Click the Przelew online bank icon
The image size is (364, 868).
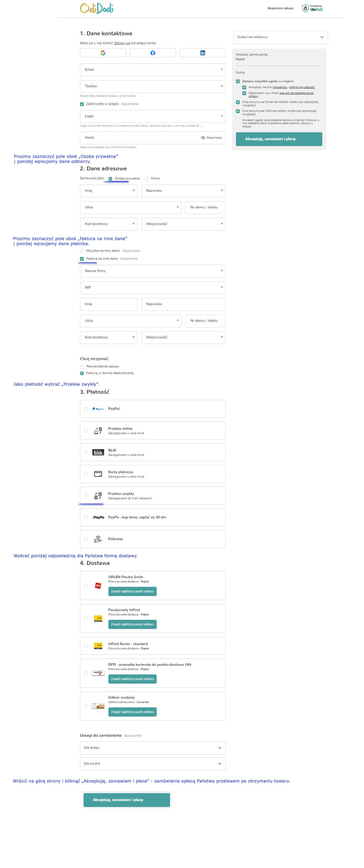pyautogui.click(x=98, y=431)
